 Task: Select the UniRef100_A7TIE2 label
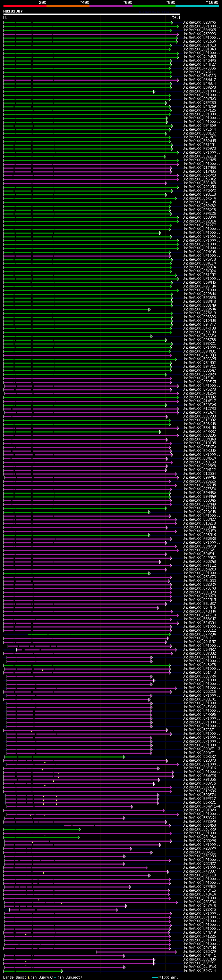199,565
